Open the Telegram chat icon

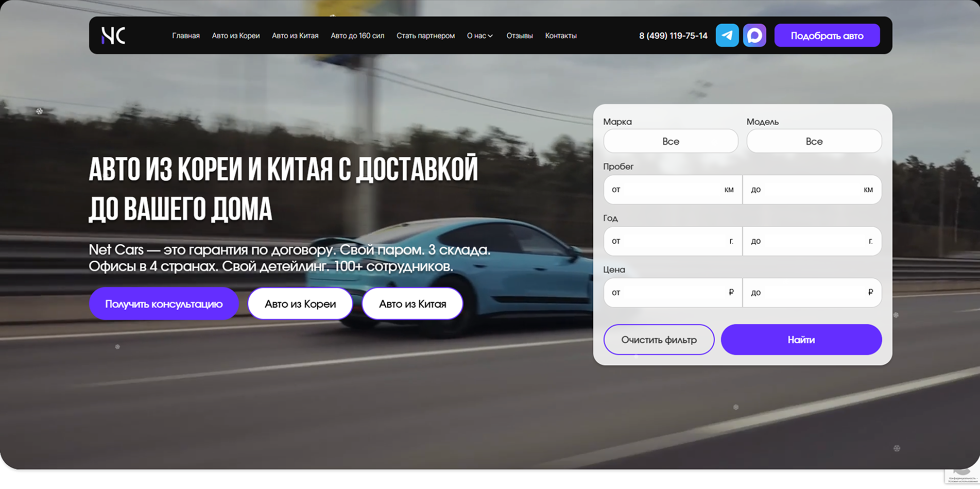coord(727,36)
